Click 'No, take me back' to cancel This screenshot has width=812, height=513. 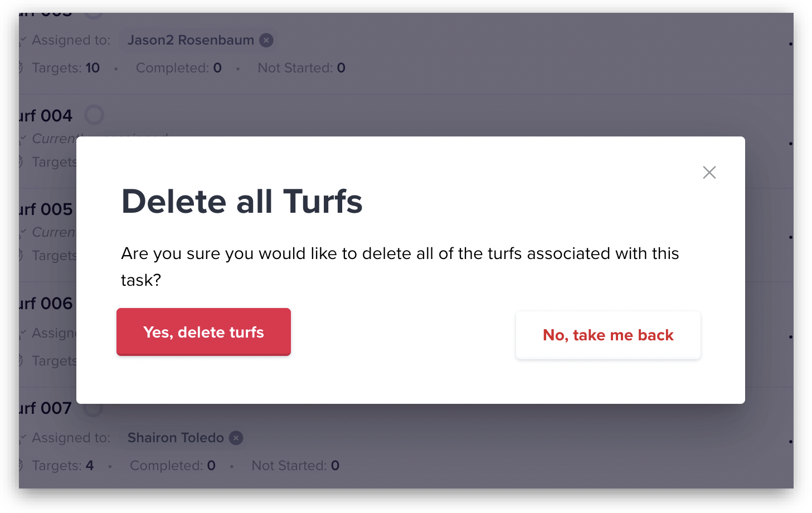click(607, 335)
